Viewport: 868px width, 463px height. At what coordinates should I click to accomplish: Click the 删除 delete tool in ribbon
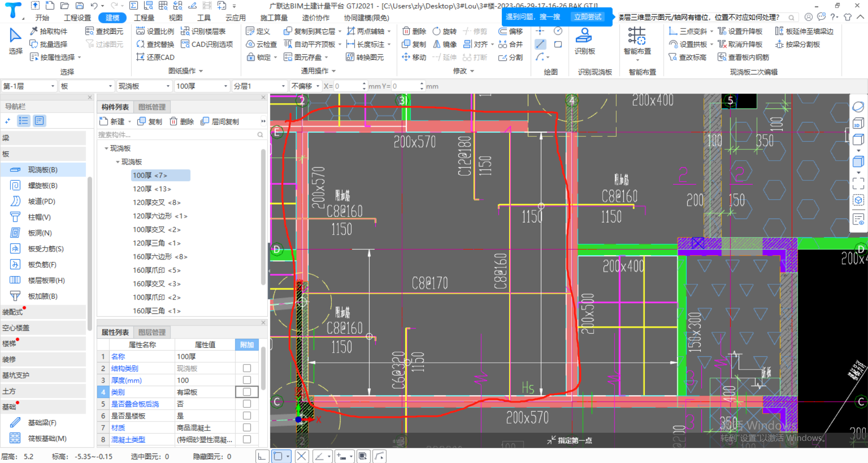pyautogui.click(x=414, y=31)
